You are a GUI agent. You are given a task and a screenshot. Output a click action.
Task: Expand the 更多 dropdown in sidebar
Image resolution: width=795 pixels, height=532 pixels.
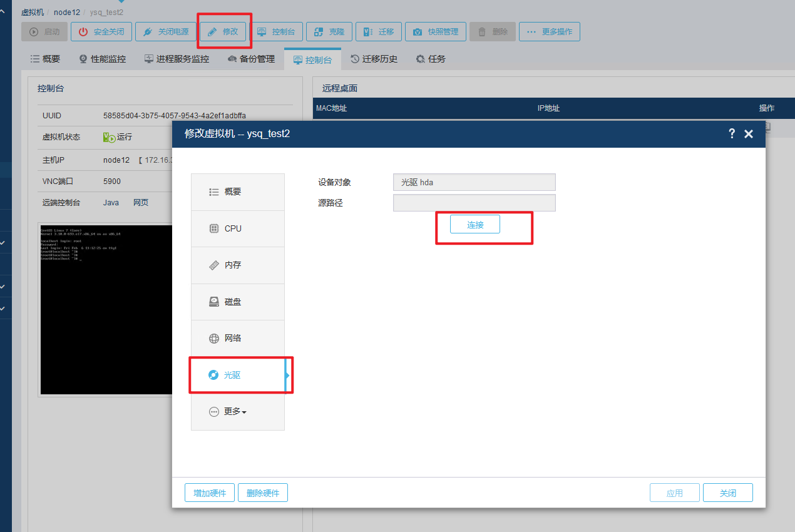point(235,412)
